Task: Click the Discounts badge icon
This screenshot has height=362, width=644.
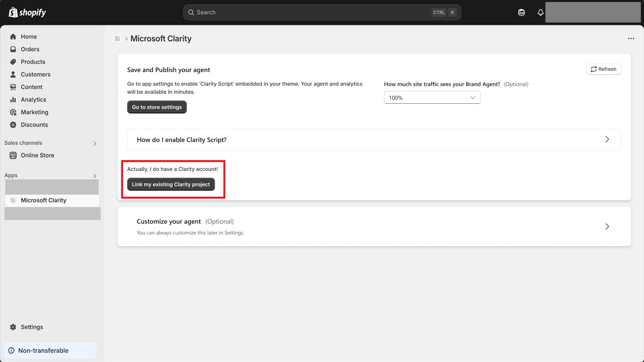Action: (13, 125)
